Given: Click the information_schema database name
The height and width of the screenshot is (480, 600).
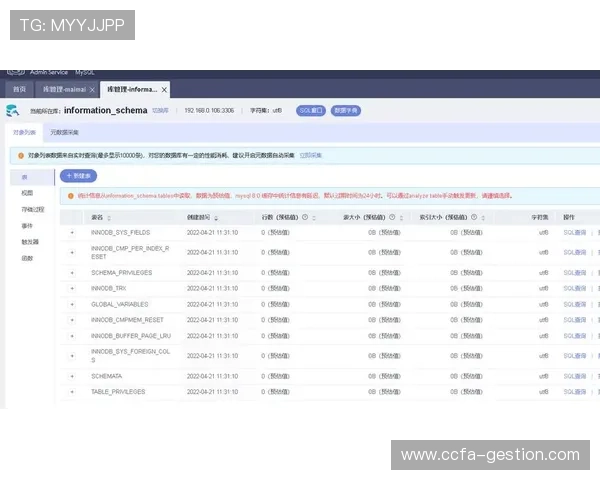Looking at the screenshot, I should coord(106,110).
